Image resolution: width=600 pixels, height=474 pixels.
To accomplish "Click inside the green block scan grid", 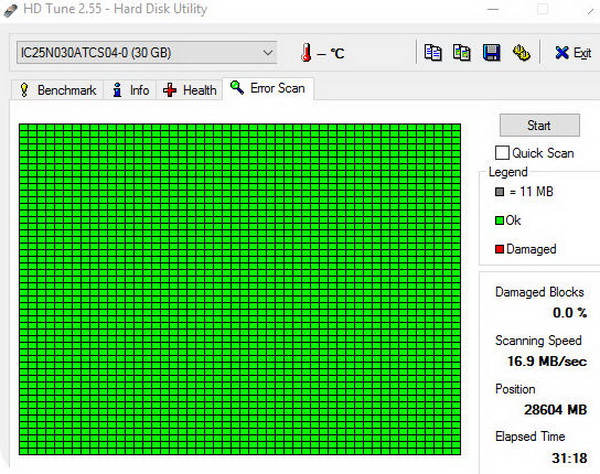I will [240, 290].
